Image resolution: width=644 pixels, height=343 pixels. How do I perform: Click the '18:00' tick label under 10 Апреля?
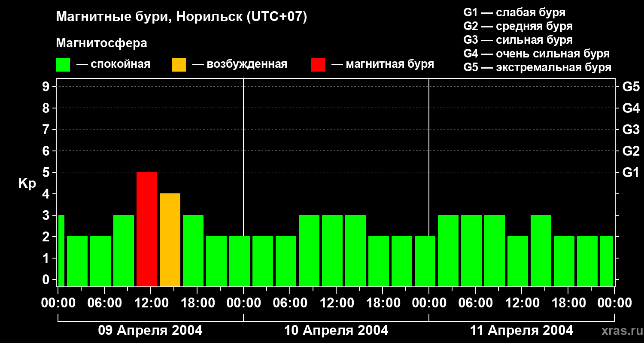tap(383, 303)
